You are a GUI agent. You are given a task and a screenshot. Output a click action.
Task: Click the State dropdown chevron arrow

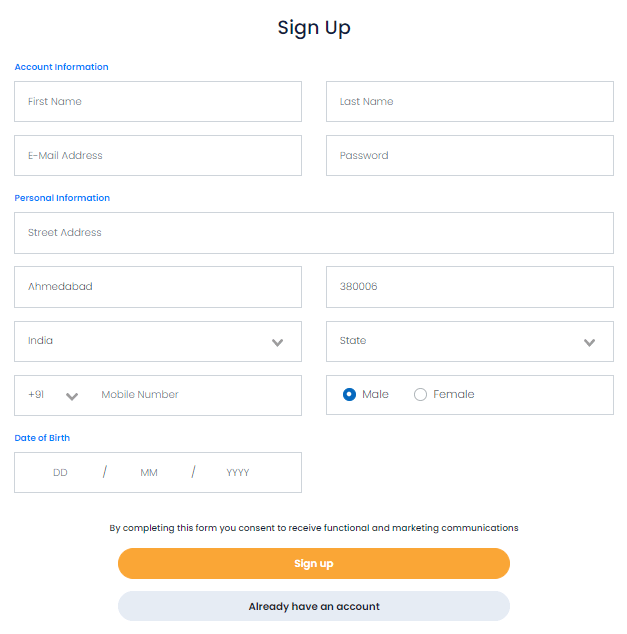tap(590, 342)
